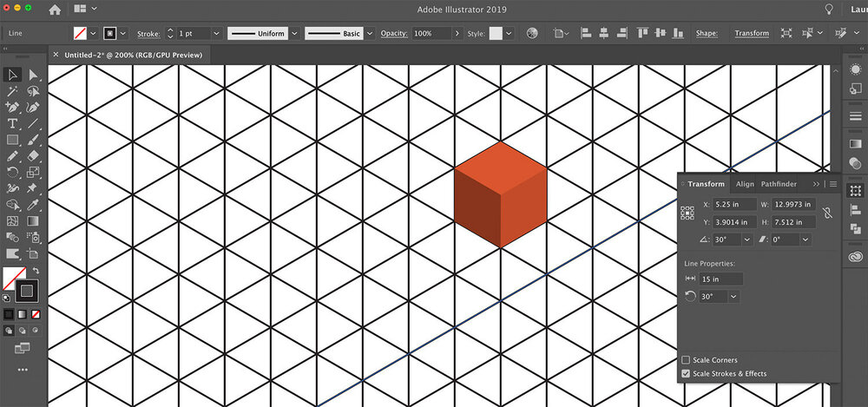Change screen mode in toolbar
The width and height of the screenshot is (868, 407).
point(23,348)
